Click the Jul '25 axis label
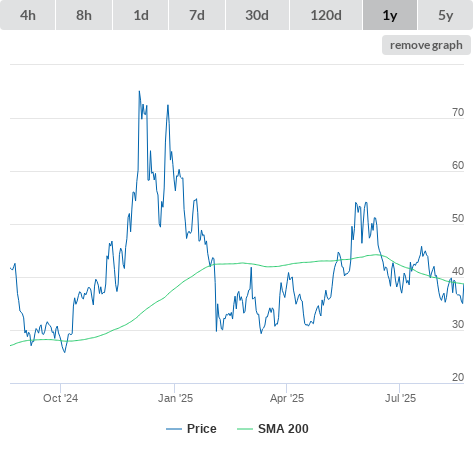The width and height of the screenshot is (474, 455). [400, 398]
